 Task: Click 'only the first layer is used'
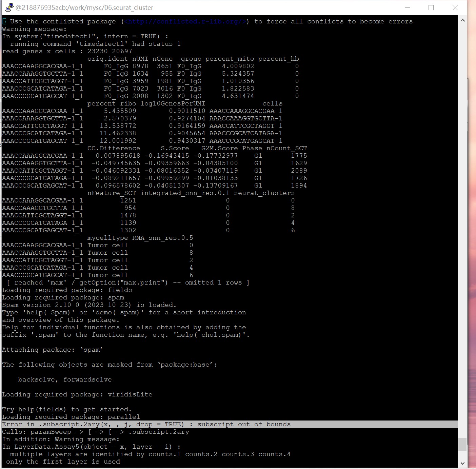click(x=63, y=462)
